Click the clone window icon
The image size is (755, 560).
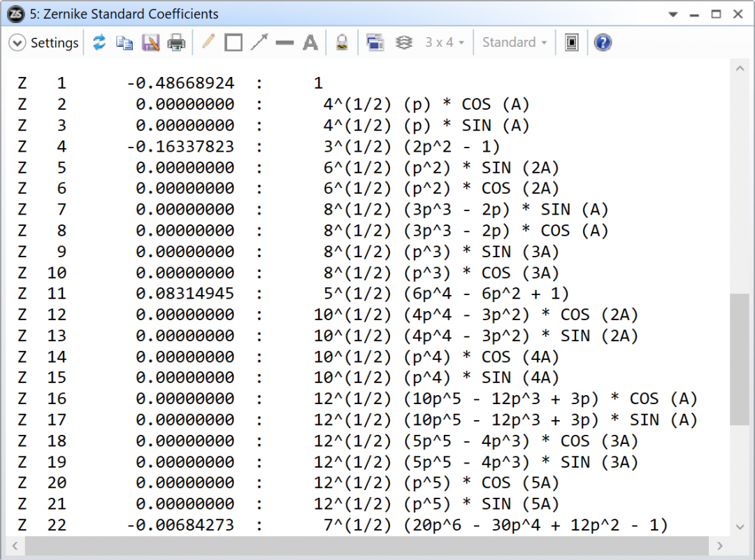375,43
